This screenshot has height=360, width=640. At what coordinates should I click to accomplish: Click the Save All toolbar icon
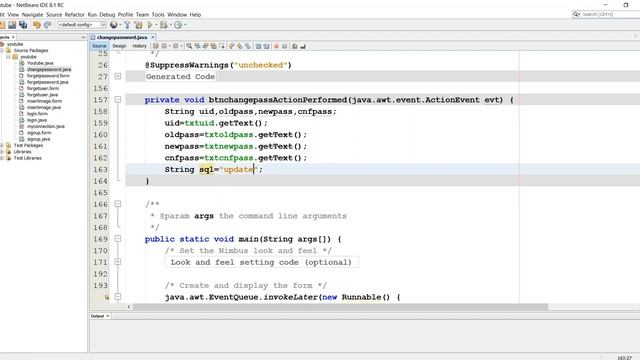coord(23,25)
